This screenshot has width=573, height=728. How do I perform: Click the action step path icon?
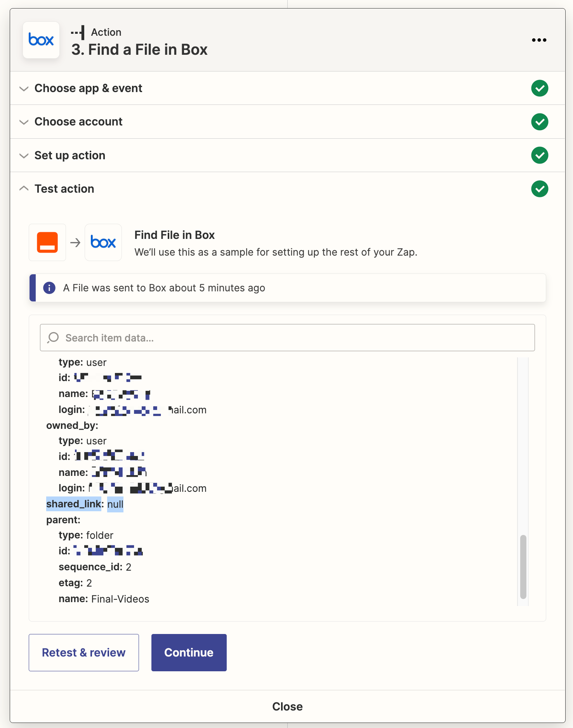click(78, 33)
